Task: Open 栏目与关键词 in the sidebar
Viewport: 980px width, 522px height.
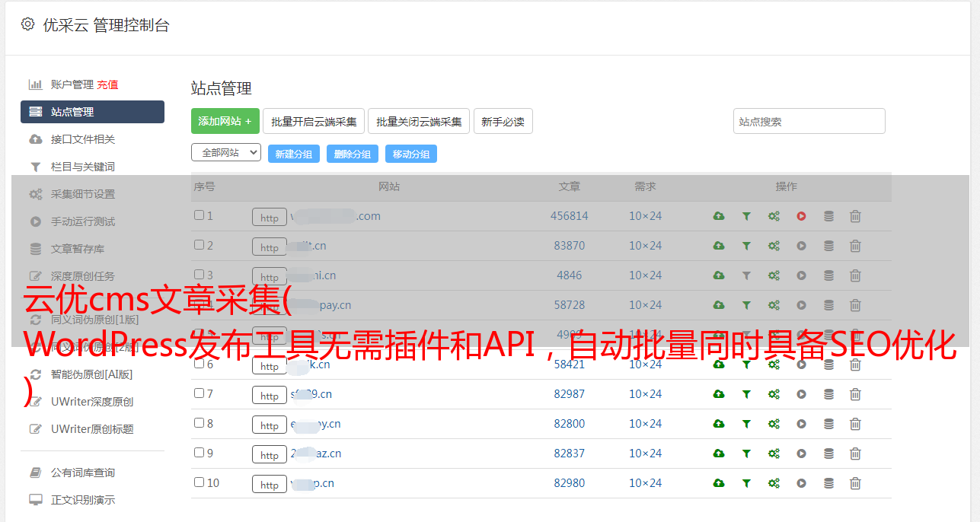Action: (x=83, y=167)
